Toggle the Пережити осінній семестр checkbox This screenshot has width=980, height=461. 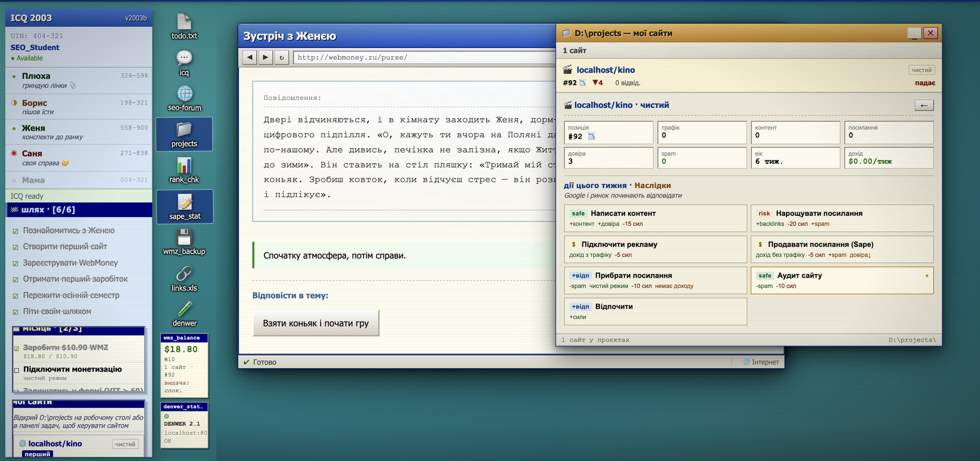16,296
